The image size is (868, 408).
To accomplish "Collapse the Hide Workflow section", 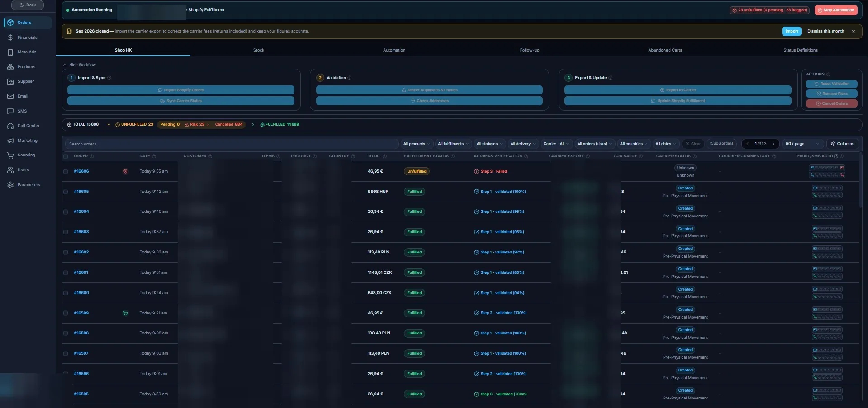I will (x=80, y=65).
